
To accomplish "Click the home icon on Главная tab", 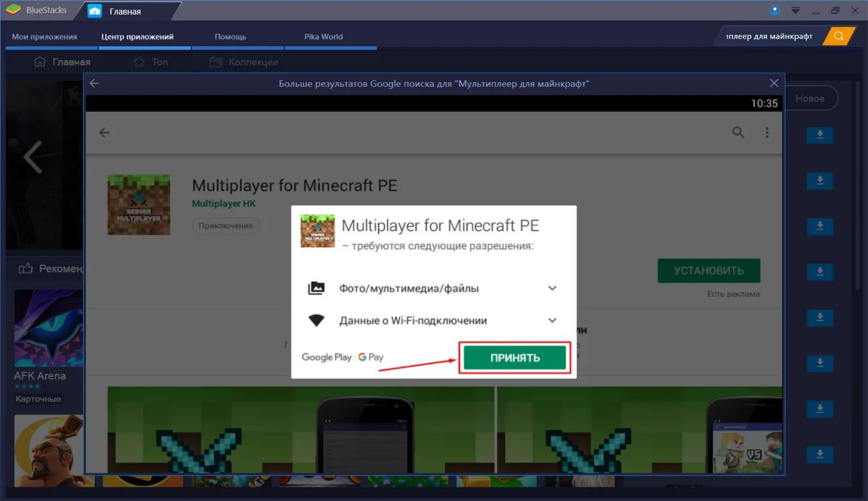I will point(95,11).
